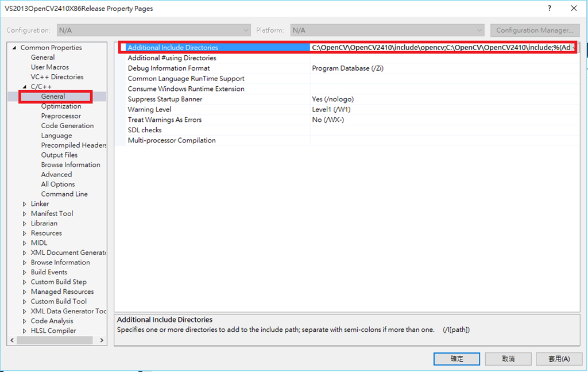
Task: Select Multi-processor Compilation property
Action: [172, 140]
